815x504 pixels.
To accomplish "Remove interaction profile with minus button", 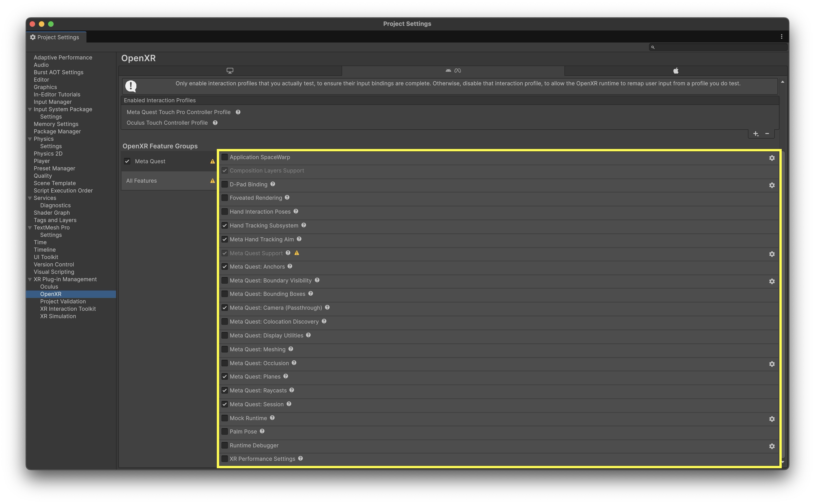I will (767, 134).
